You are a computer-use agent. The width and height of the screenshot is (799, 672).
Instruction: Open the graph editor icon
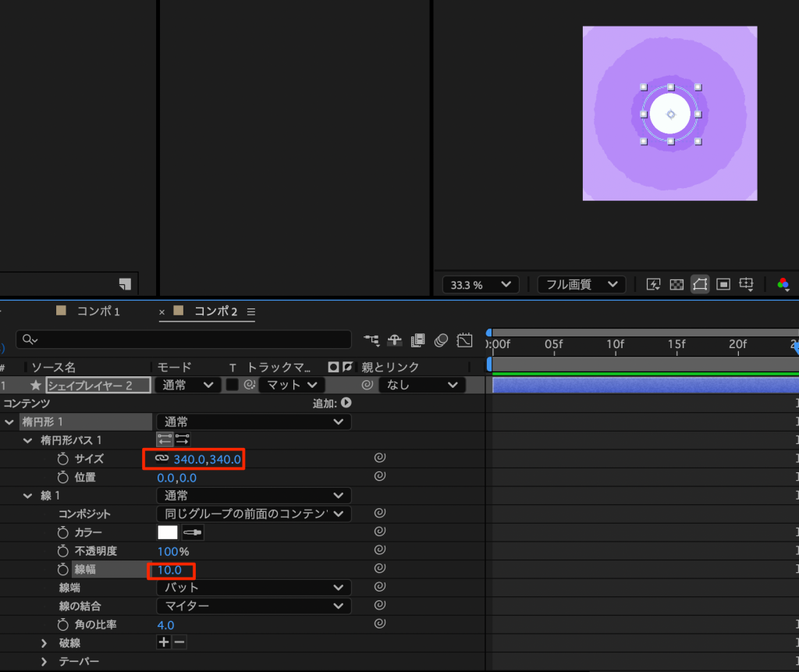coord(465,340)
